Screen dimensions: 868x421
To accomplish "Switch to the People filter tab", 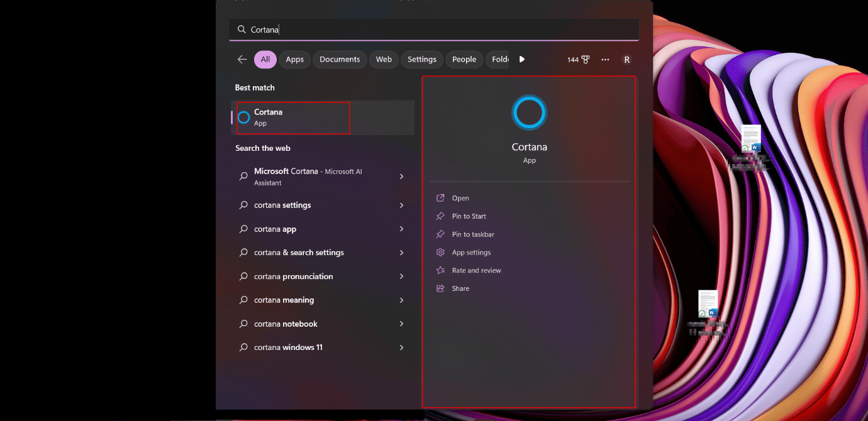I will point(464,60).
